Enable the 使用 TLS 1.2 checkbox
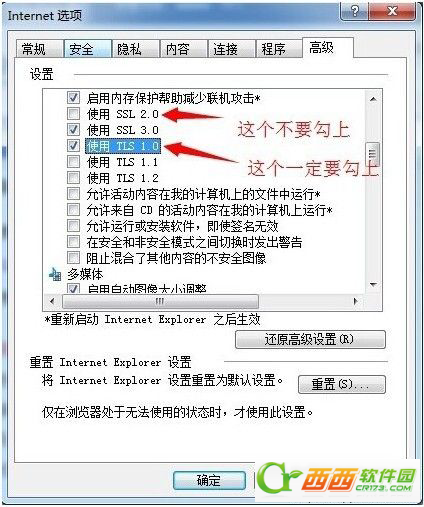Screen dimensions: 424x507 coord(73,177)
